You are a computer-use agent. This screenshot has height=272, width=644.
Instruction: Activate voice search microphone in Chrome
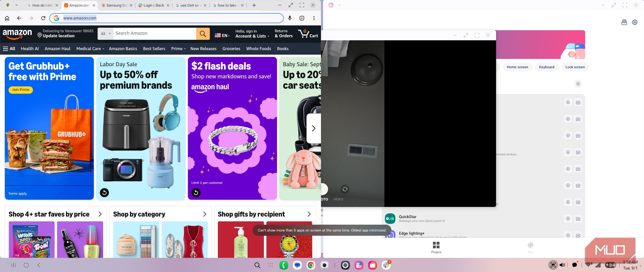tap(290, 18)
